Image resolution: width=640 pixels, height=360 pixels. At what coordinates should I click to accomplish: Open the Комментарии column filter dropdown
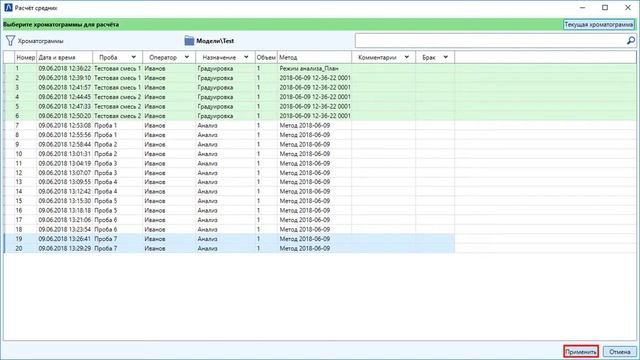coord(407,57)
